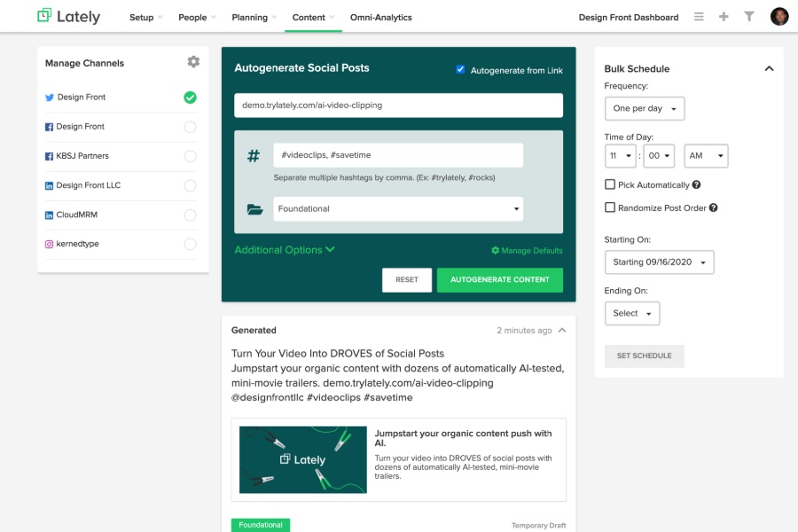Click the Facebook icon beside KBSJ Partners
The width and height of the screenshot is (798, 532).
[x=49, y=156]
